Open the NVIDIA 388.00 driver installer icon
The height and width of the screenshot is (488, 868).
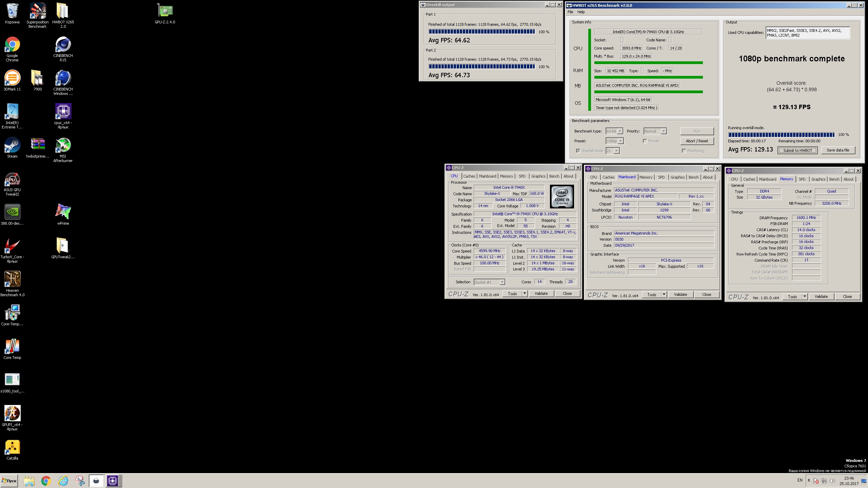[x=12, y=215]
